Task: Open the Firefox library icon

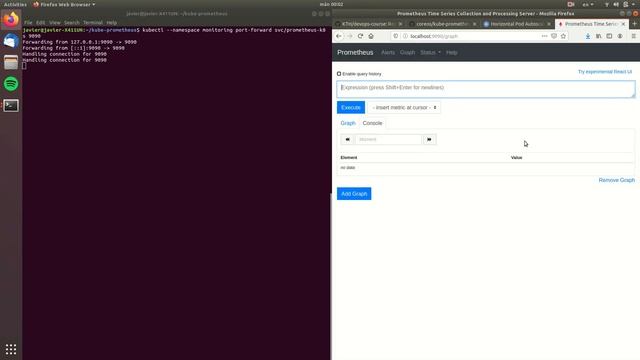Action: (598, 36)
